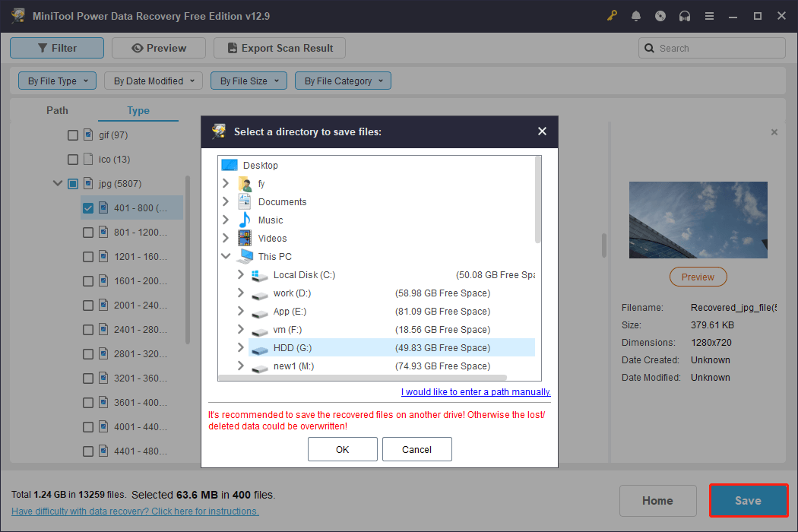Click the building sky preview thumbnail

pyautogui.click(x=698, y=220)
